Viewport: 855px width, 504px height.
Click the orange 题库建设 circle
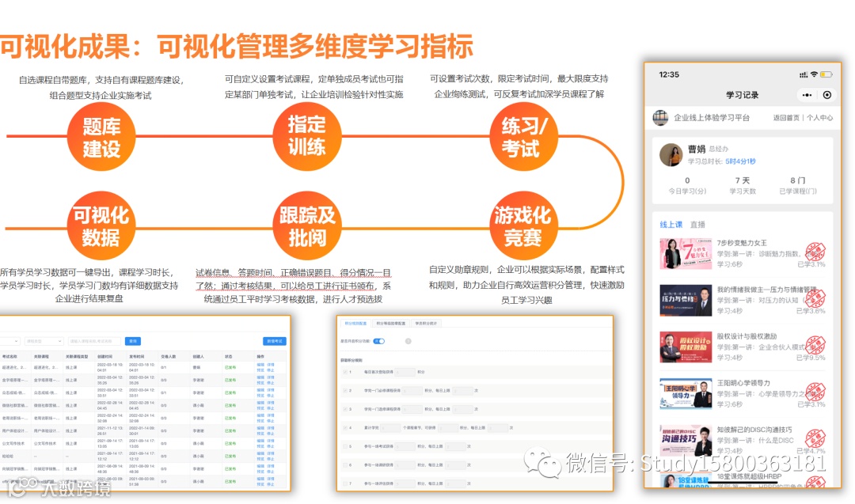click(x=101, y=137)
